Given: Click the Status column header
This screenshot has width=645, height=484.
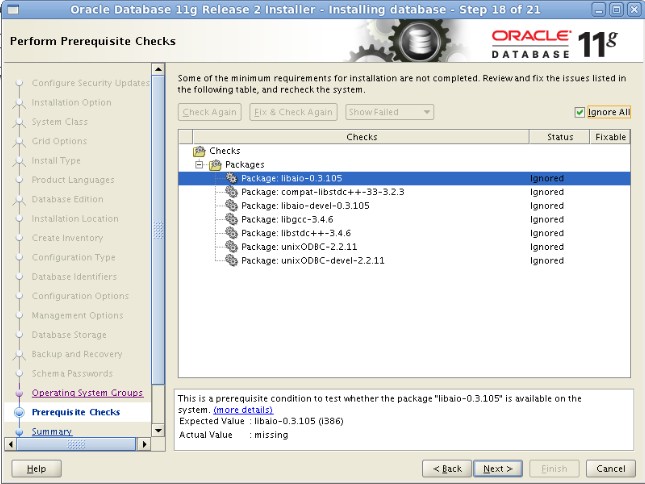Looking at the screenshot, I should (559, 137).
